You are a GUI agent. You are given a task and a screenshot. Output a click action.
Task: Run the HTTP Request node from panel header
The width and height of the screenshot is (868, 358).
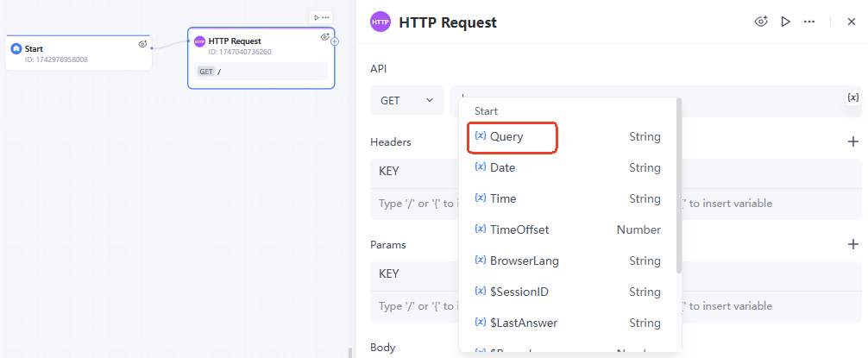point(785,22)
